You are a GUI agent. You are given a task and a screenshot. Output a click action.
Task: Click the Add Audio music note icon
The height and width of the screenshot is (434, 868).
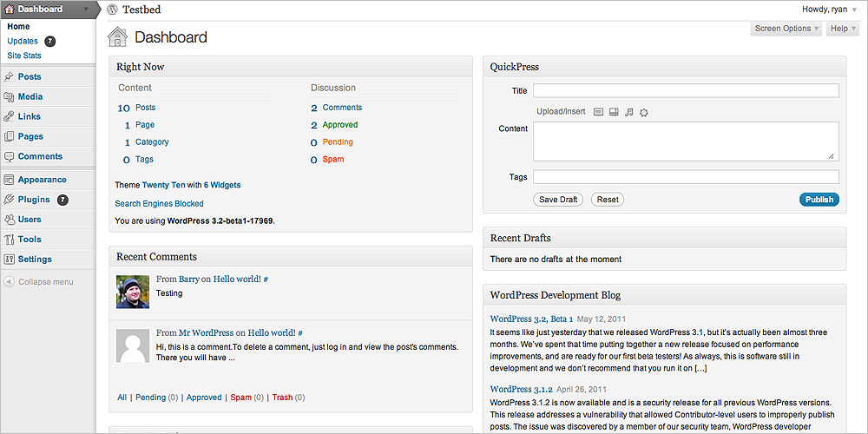628,112
